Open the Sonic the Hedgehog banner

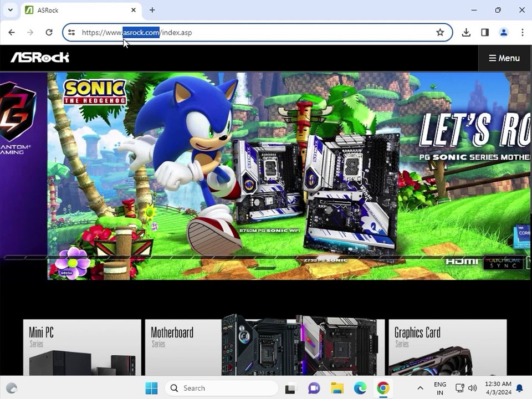pos(289,176)
